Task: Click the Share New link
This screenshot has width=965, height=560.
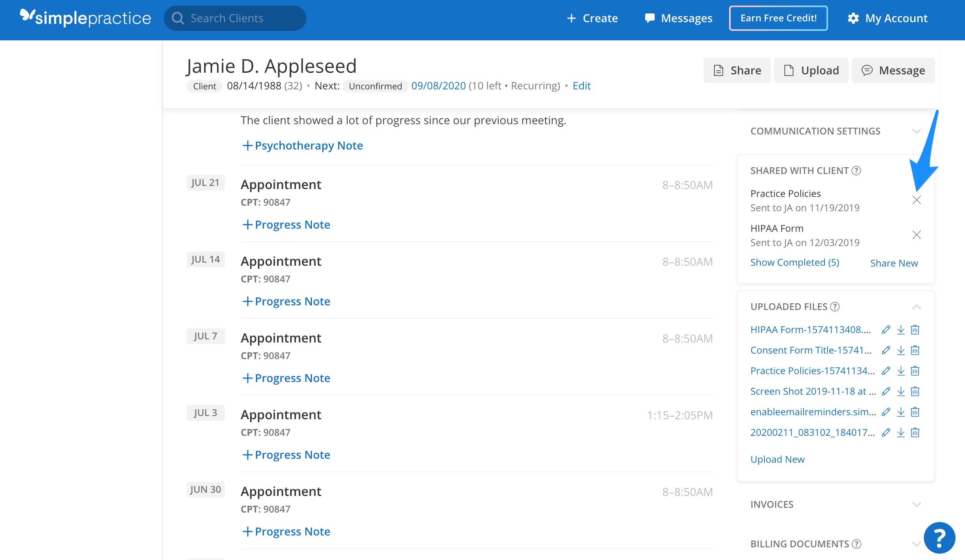Action: 894,263
